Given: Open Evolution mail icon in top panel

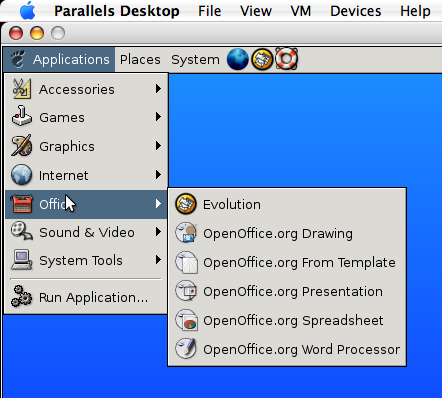Looking at the screenshot, I should 262,59.
